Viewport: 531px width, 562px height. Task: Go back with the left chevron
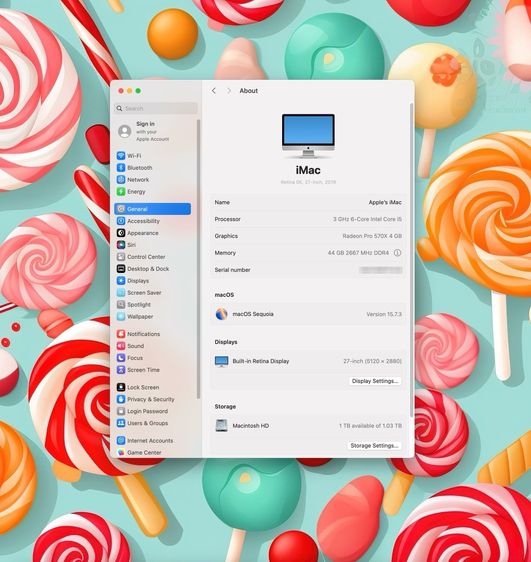point(214,91)
